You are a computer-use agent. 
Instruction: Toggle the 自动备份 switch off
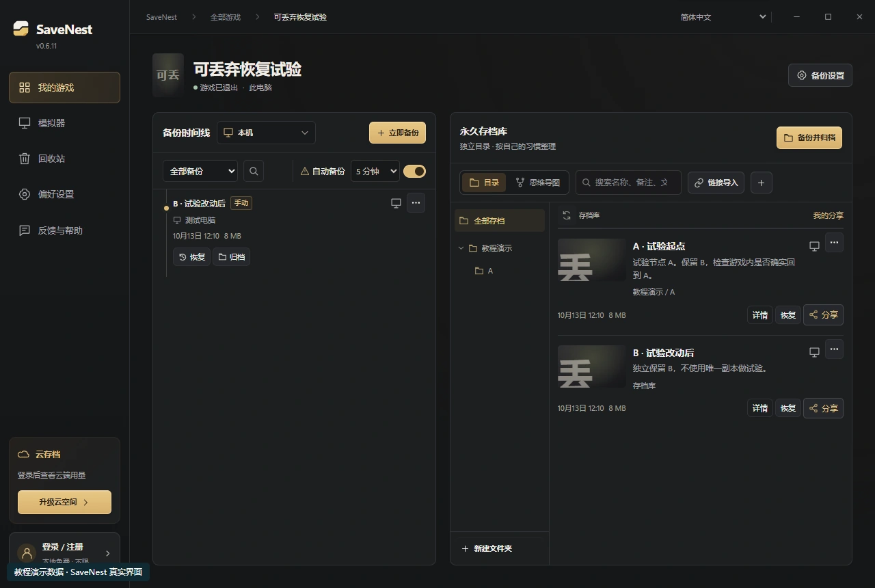coord(414,171)
